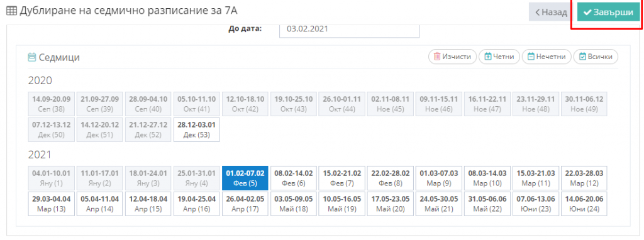Click the calendar-minus icon in Нечетни
The height and width of the screenshot is (240, 644).
531,57
